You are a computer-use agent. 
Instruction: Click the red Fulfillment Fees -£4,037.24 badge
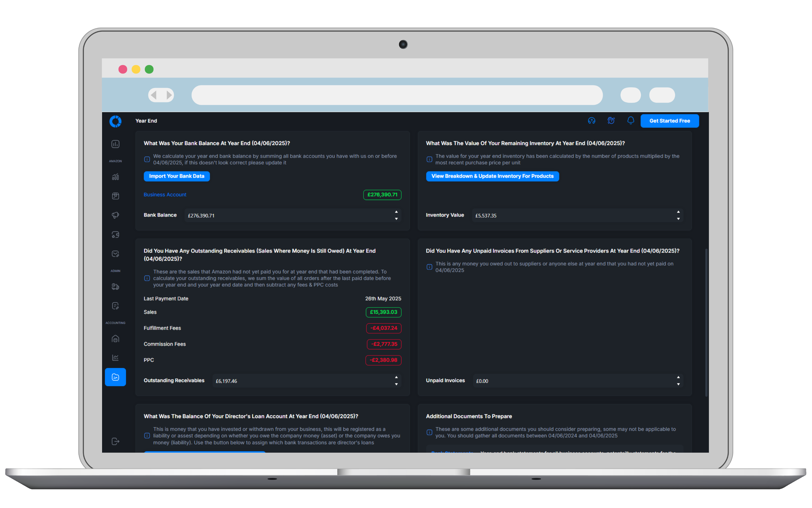click(x=384, y=328)
